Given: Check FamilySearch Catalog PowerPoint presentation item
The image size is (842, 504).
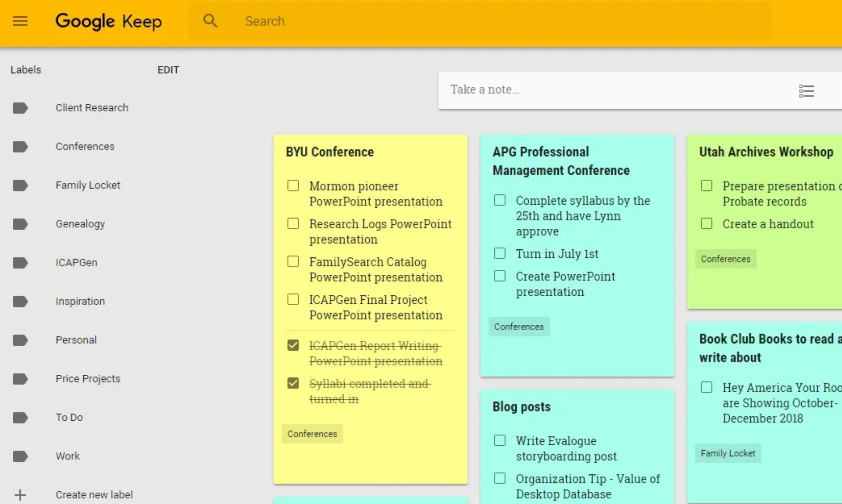Looking at the screenshot, I should click(x=293, y=261).
